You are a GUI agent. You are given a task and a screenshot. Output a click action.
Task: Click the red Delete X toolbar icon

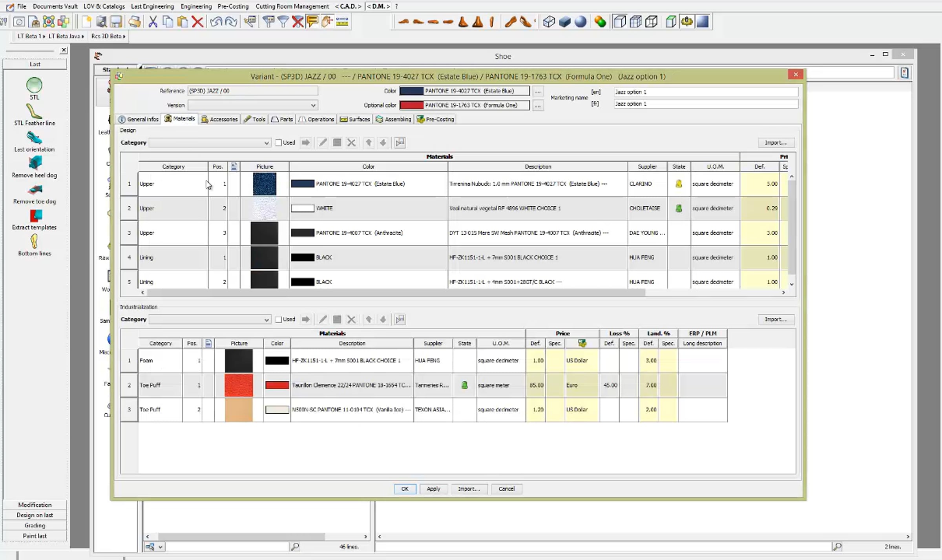(x=197, y=22)
